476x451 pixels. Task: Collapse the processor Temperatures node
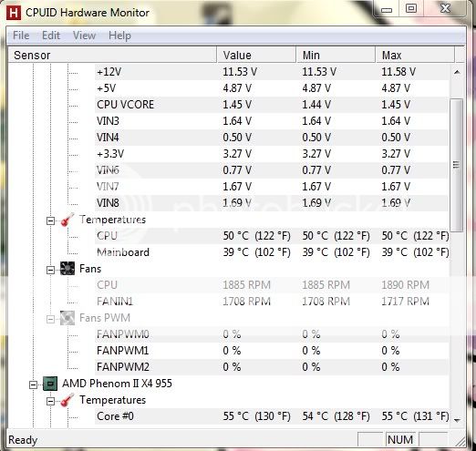[50, 401]
